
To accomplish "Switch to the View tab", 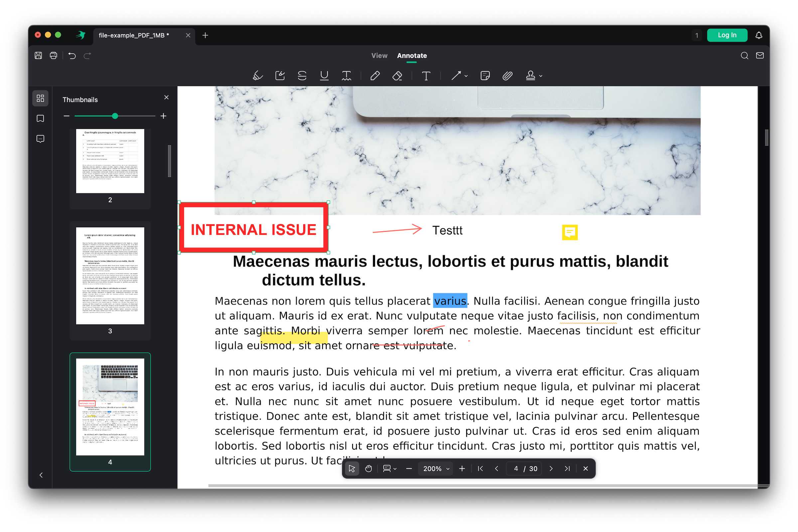I will 379,56.
